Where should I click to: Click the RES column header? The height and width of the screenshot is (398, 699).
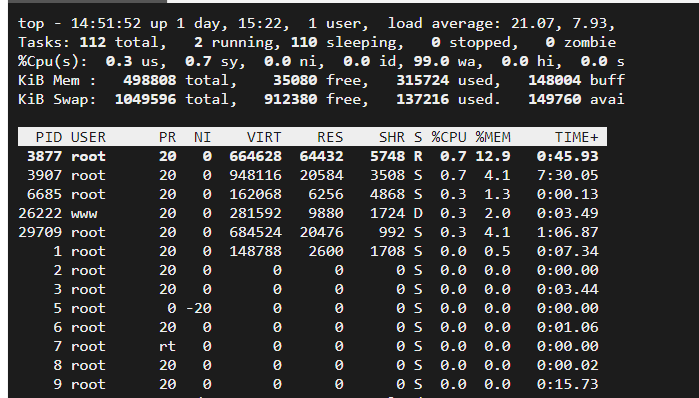(330, 137)
